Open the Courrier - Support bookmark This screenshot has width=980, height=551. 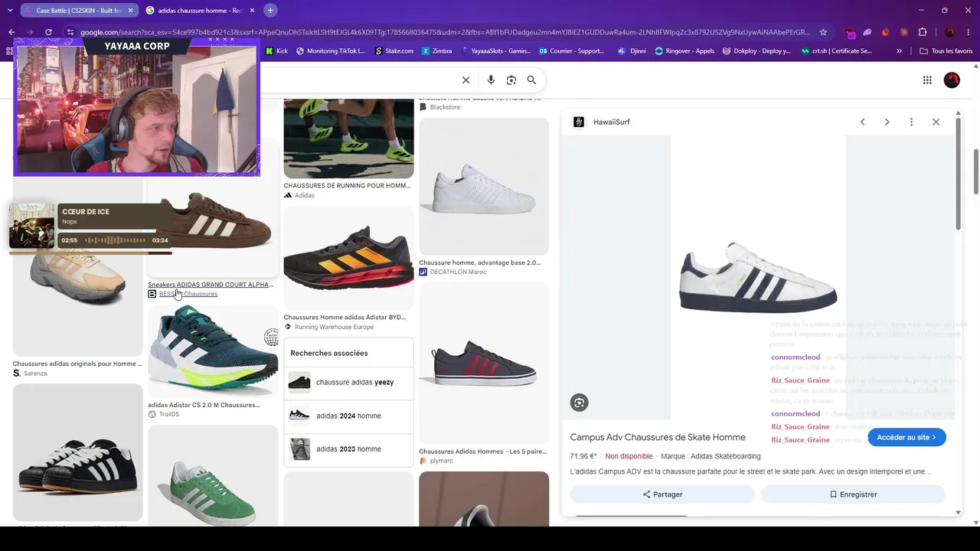point(572,51)
